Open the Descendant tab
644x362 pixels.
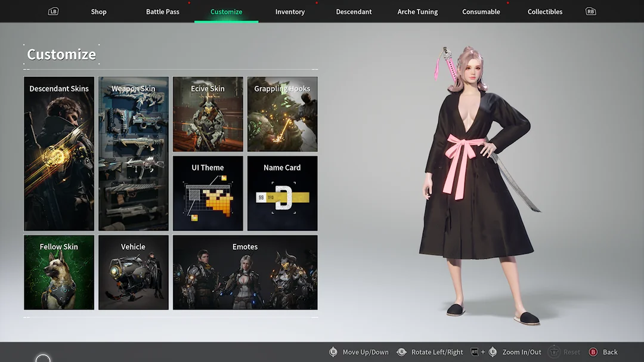[354, 11]
